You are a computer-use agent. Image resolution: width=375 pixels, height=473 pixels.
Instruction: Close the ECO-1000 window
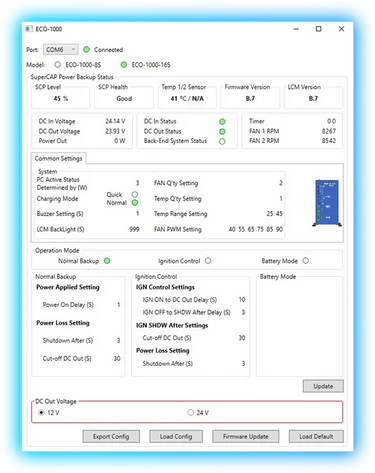[x=341, y=29]
